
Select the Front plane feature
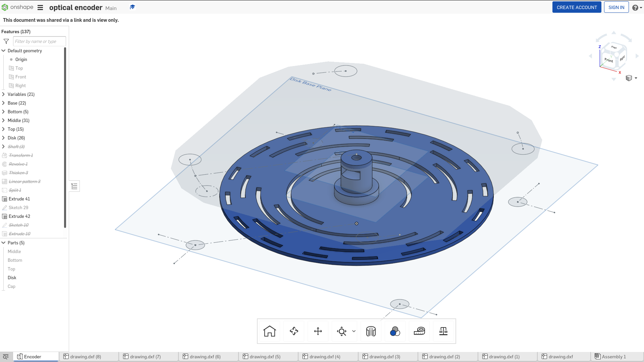(21, 77)
